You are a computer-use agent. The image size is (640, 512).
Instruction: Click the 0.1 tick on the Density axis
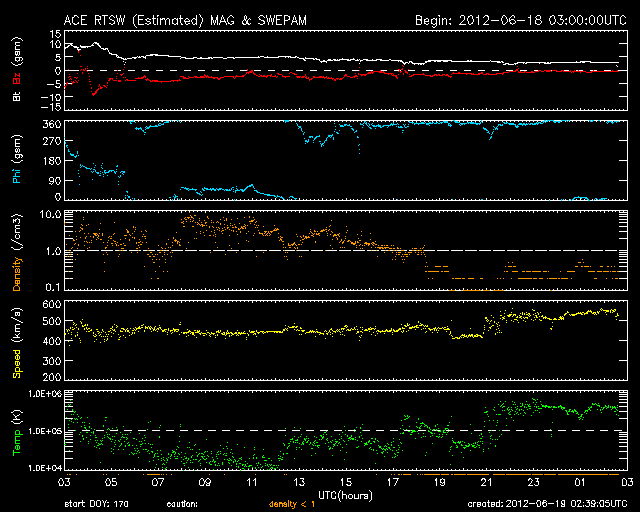point(53,288)
